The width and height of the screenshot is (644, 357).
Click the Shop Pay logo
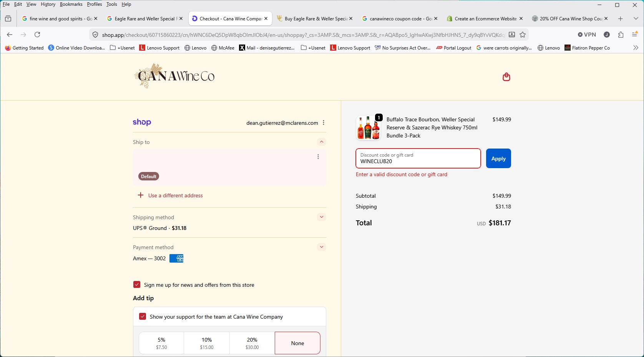(142, 122)
